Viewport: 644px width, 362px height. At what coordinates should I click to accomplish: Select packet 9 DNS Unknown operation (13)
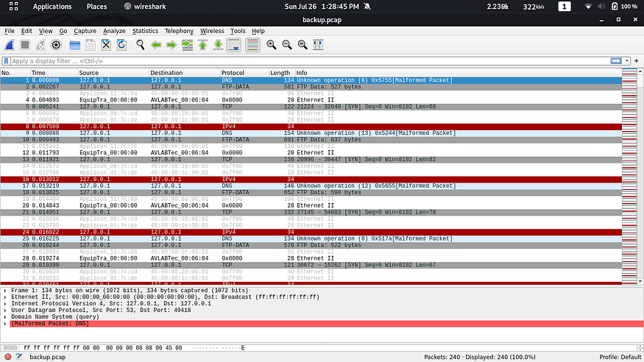click(311, 133)
